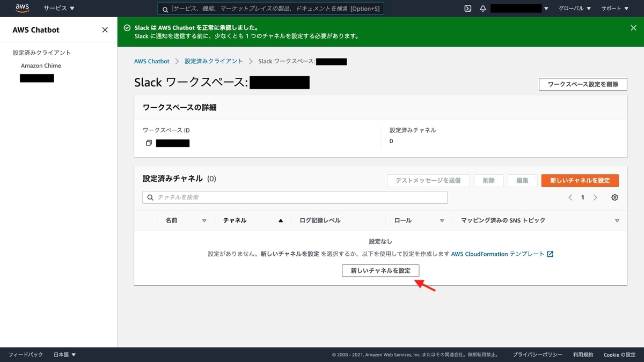Close the AWS Chatbot side panel
This screenshot has height=362, width=644.
[x=105, y=29]
